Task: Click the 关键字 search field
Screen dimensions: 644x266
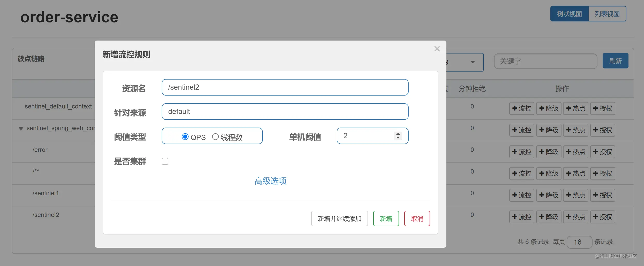Action: tap(545, 61)
